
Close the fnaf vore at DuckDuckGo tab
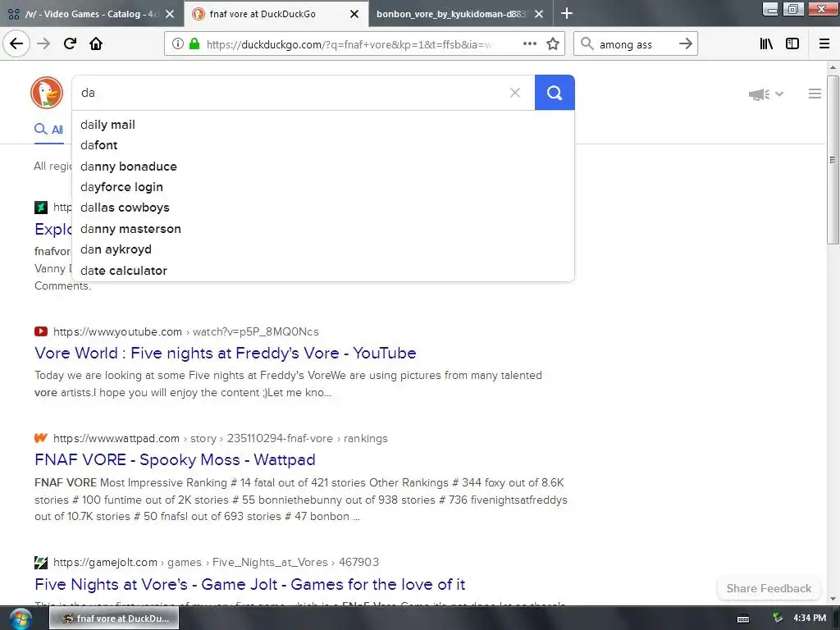(354, 14)
